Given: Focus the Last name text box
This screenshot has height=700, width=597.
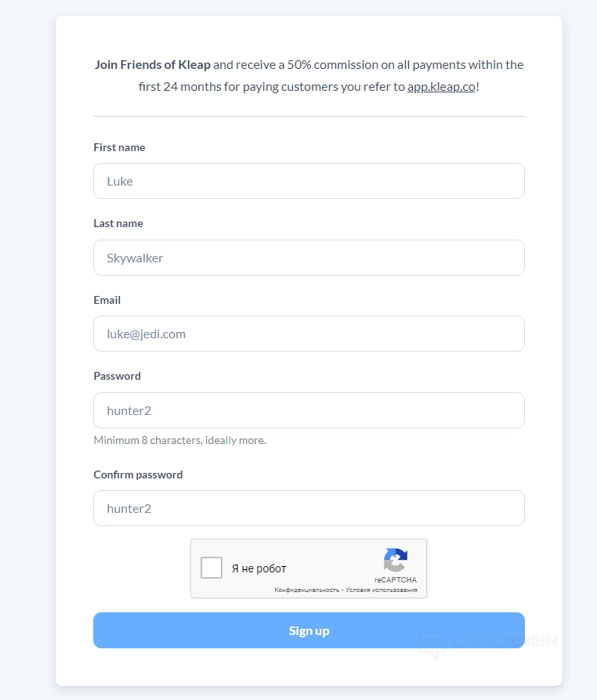Looking at the screenshot, I should (309, 258).
